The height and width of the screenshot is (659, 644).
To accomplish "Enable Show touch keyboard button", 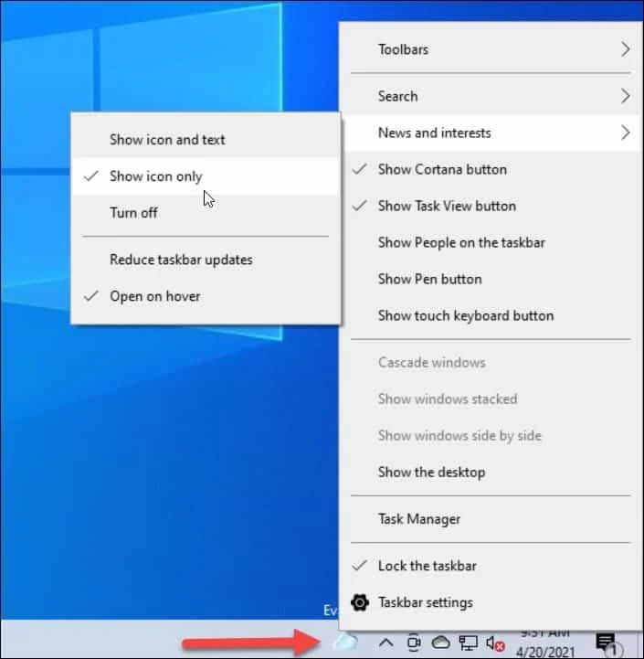I will tap(491, 315).
